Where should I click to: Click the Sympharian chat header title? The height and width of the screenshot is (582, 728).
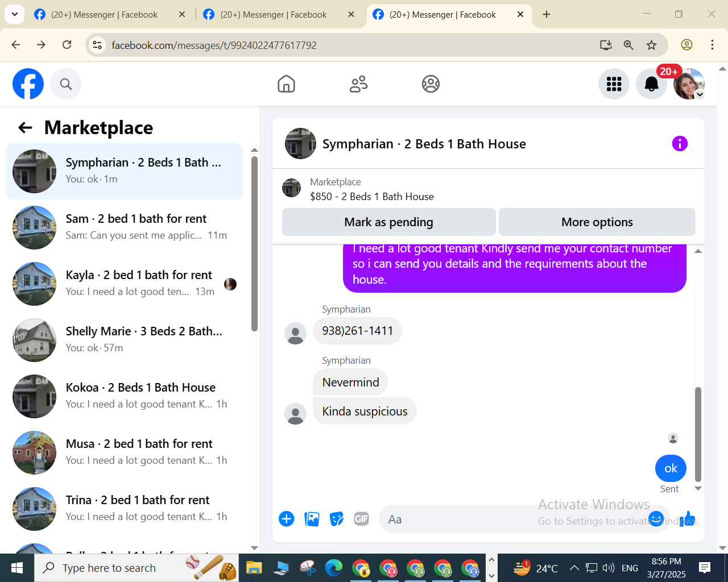click(424, 144)
